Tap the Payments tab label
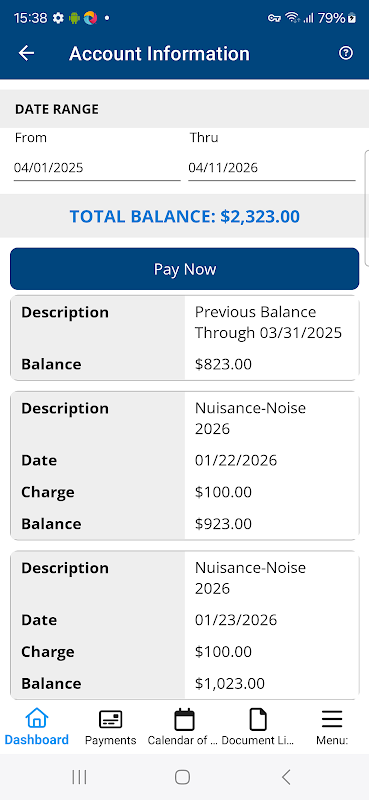 click(110, 740)
